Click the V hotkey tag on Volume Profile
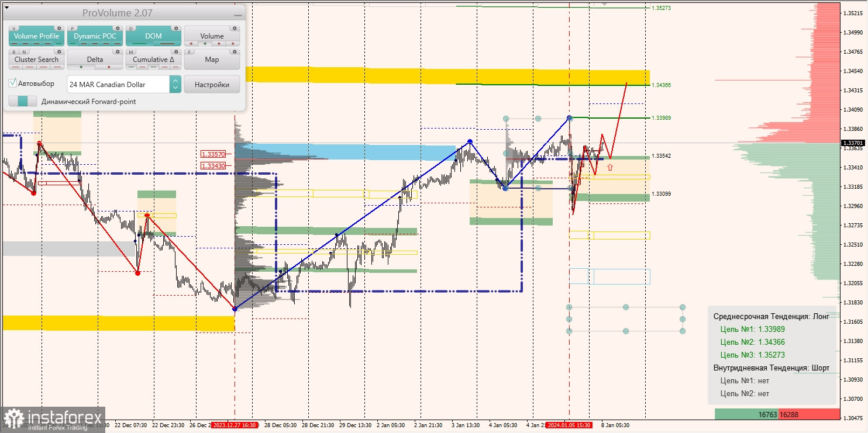The width and height of the screenshot is (868, 433). click(x=14, y=28)
